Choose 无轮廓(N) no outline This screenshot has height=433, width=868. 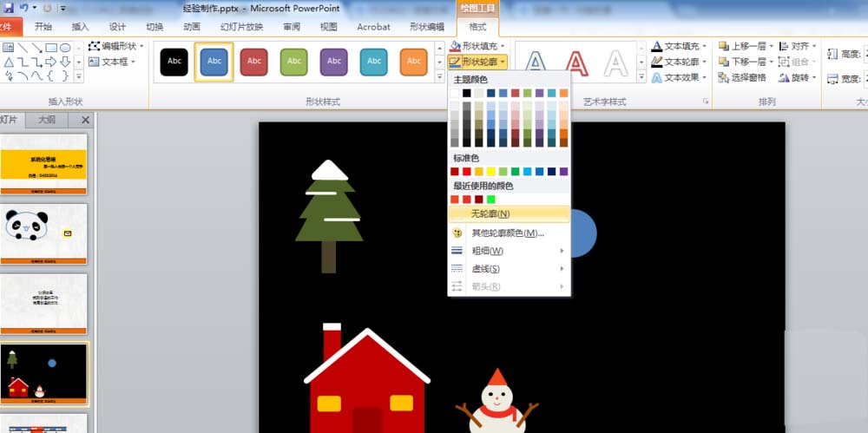pos(509,213)
